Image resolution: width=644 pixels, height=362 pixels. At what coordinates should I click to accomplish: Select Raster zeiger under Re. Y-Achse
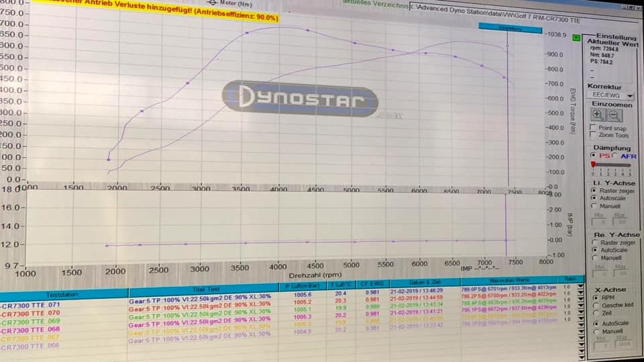595,242
